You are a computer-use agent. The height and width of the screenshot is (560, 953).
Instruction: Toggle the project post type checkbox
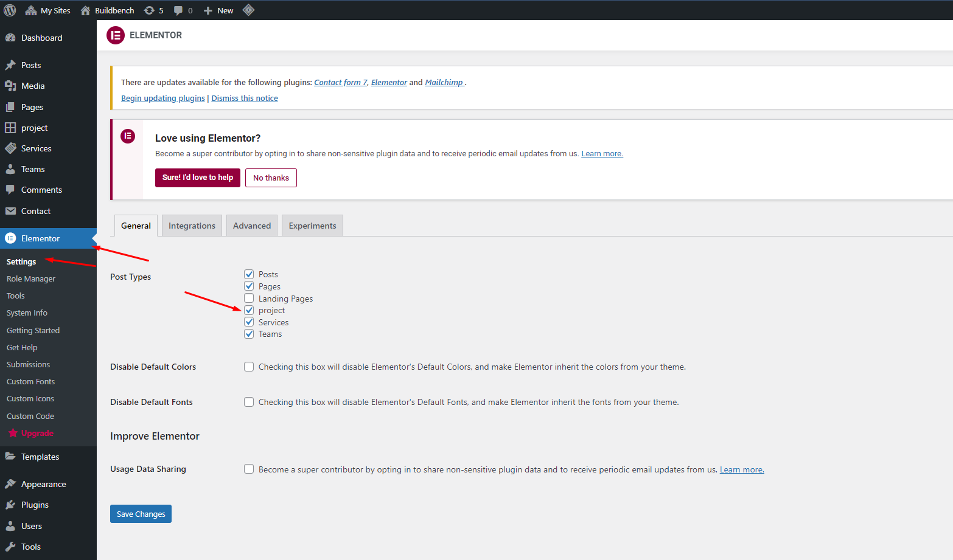[x=249, y=310]
